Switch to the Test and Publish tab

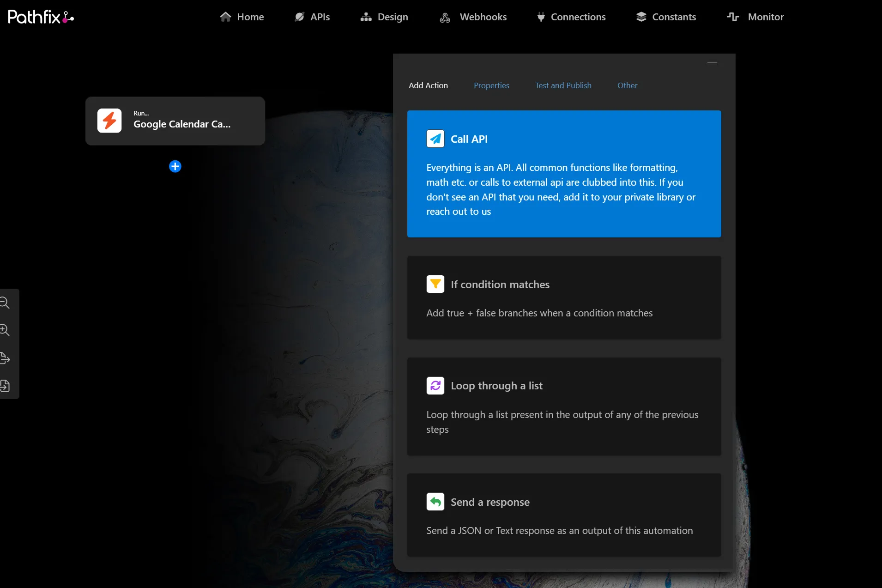pyautogui.click(x=563, y=85)
